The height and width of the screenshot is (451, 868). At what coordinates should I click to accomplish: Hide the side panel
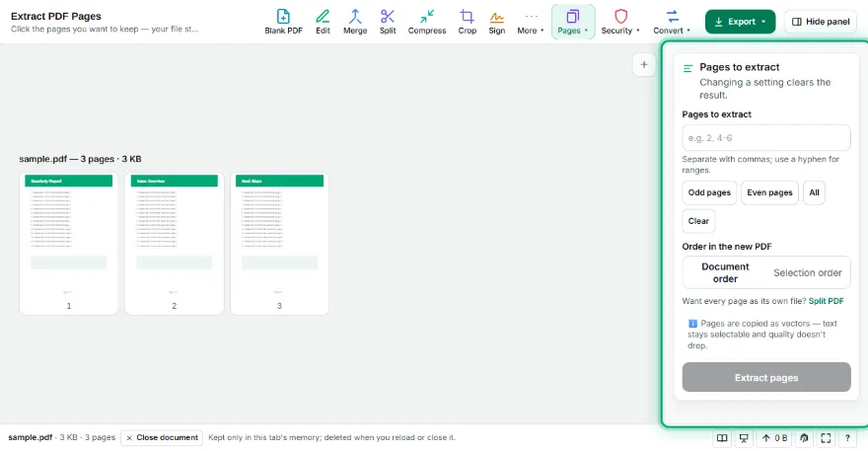(x=821, y=22)
